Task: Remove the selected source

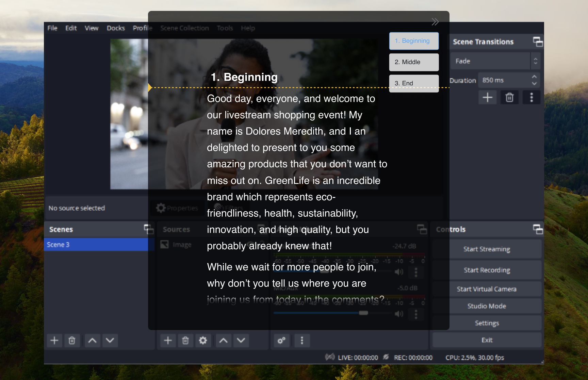Action: pyautogui.click(x=185, y=341)
